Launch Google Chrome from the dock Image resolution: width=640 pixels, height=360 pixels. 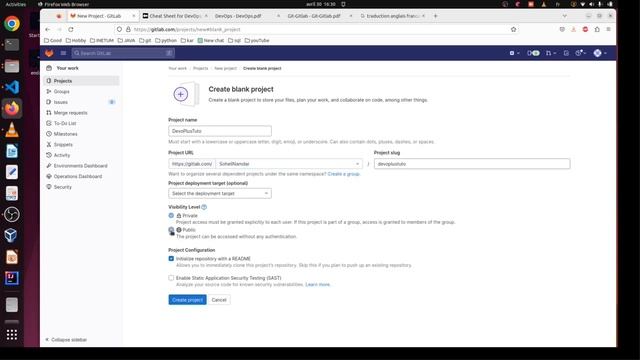coord(12,24)
